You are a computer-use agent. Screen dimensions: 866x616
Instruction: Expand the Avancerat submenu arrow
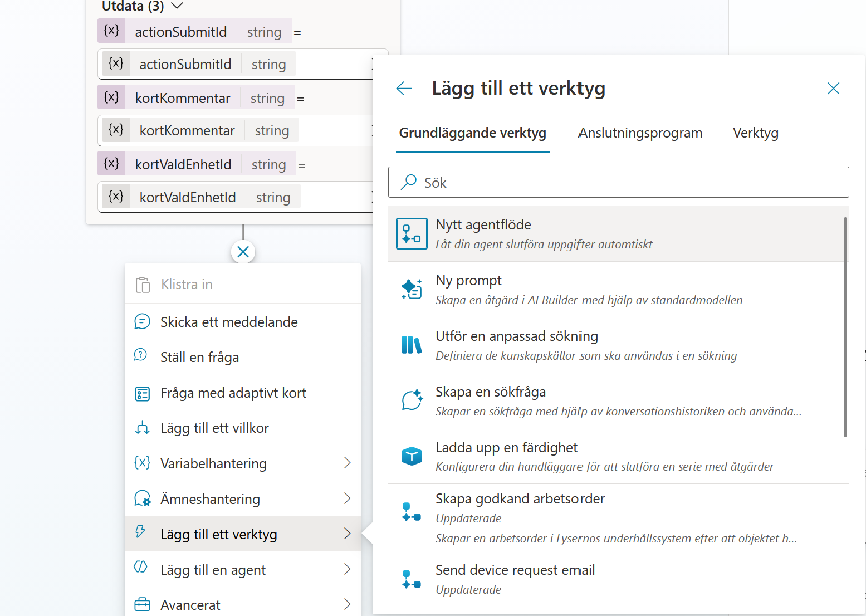(x=347, y=604)
